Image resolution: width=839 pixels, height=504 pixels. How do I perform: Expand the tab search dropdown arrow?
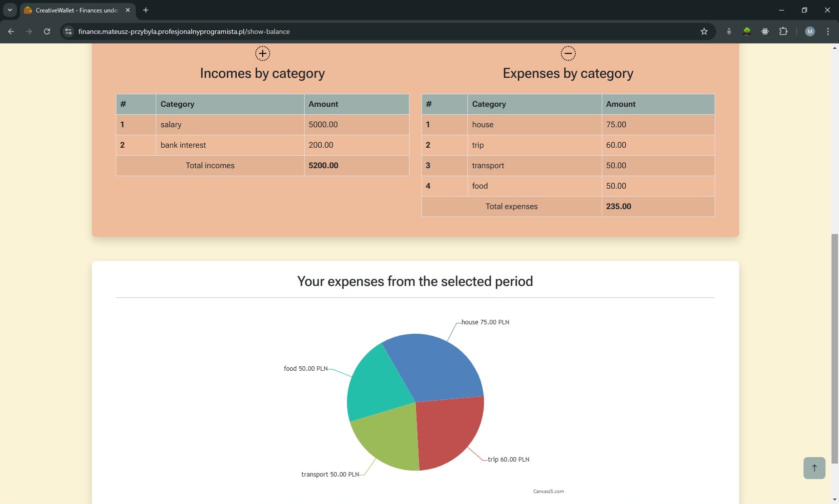pyautogui.click(x=9, y=10)
